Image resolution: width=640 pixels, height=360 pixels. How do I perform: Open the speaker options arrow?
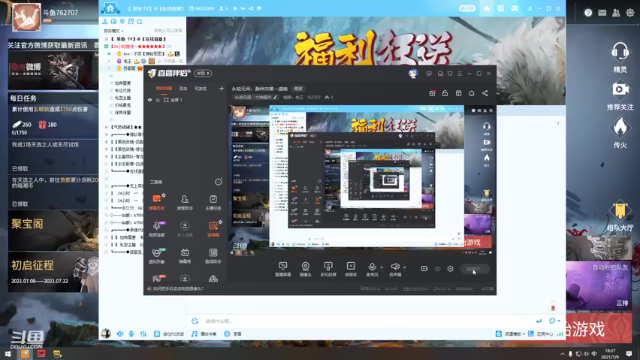click(404, 267)
